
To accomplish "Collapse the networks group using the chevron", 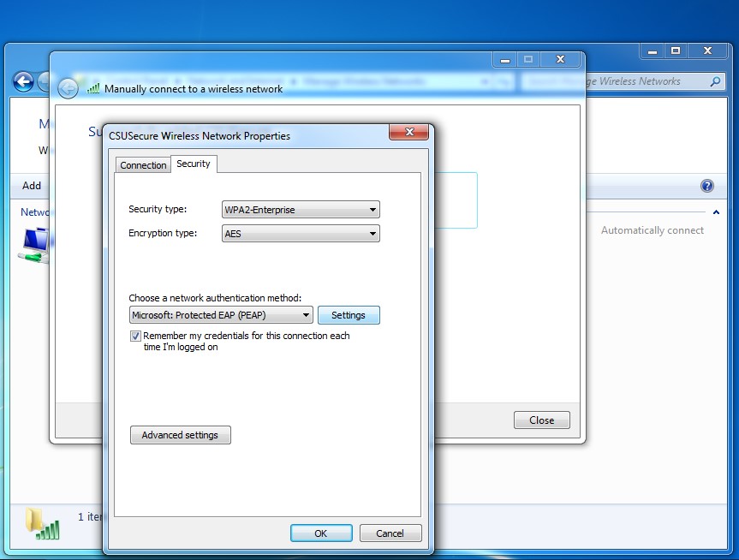I will pyautogui.click(x=716, y=212).
